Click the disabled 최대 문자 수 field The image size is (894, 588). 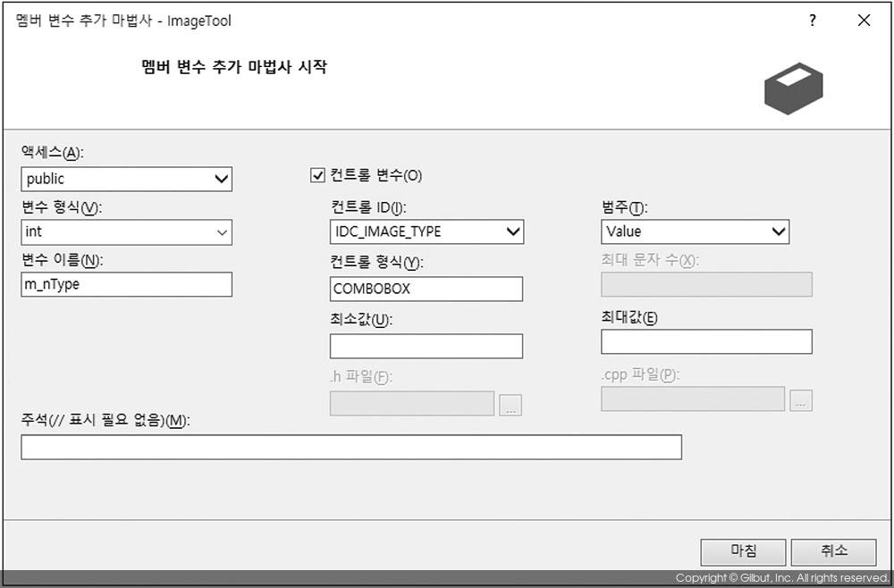coord(706,284)
